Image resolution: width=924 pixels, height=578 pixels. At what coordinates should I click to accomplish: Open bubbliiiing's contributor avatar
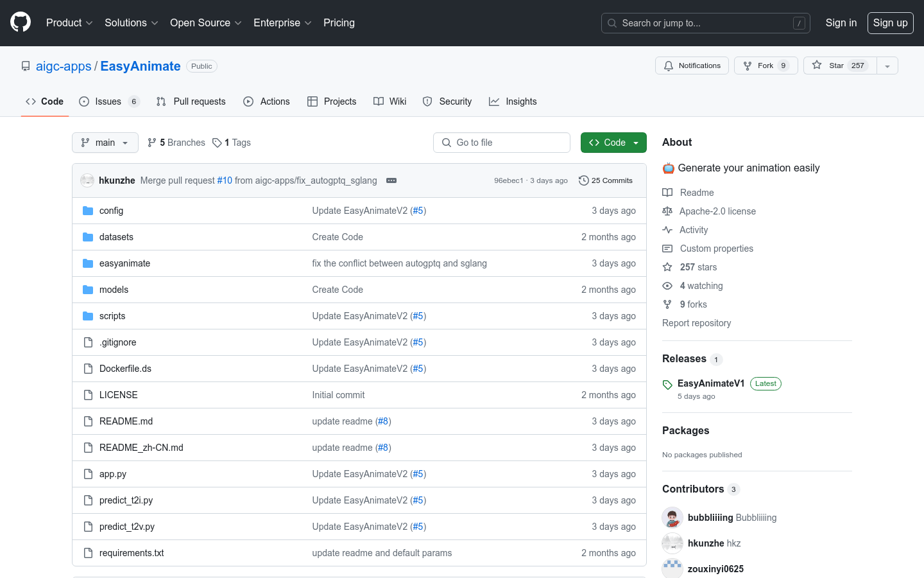click(672, 518)
